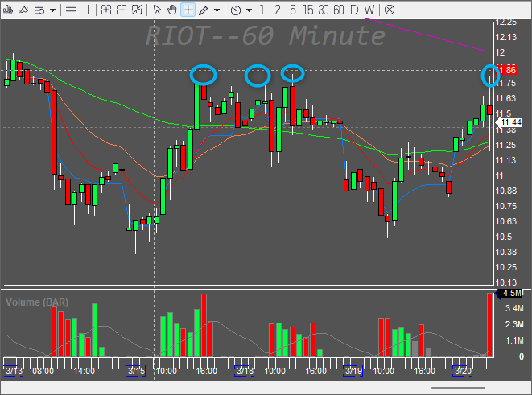Select the 3/18 date label

pyautogui.click(x=245, y=371)
